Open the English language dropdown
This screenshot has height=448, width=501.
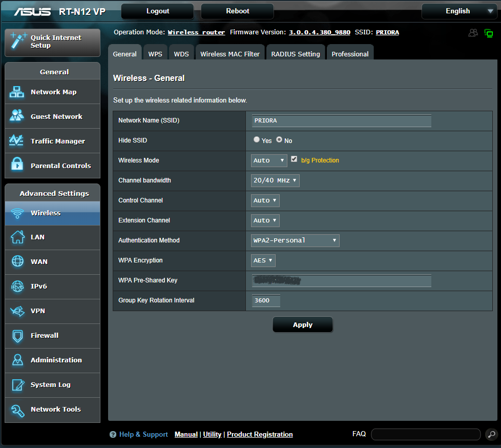(460, 11)
